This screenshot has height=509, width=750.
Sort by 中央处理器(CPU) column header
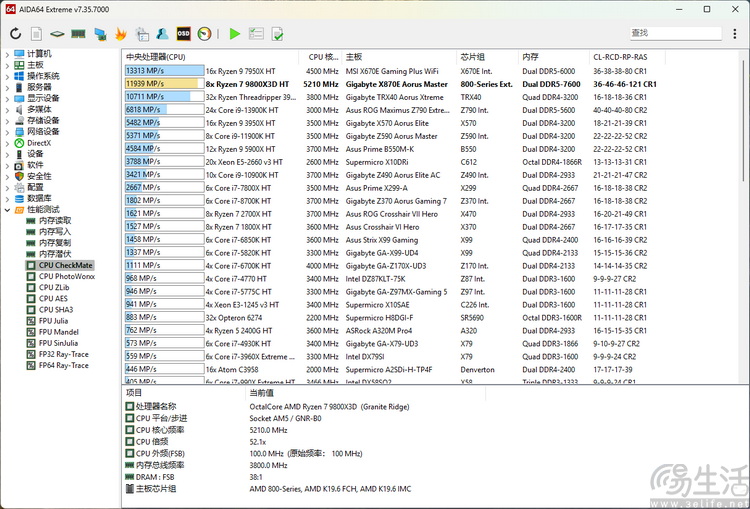coord(211,57)
